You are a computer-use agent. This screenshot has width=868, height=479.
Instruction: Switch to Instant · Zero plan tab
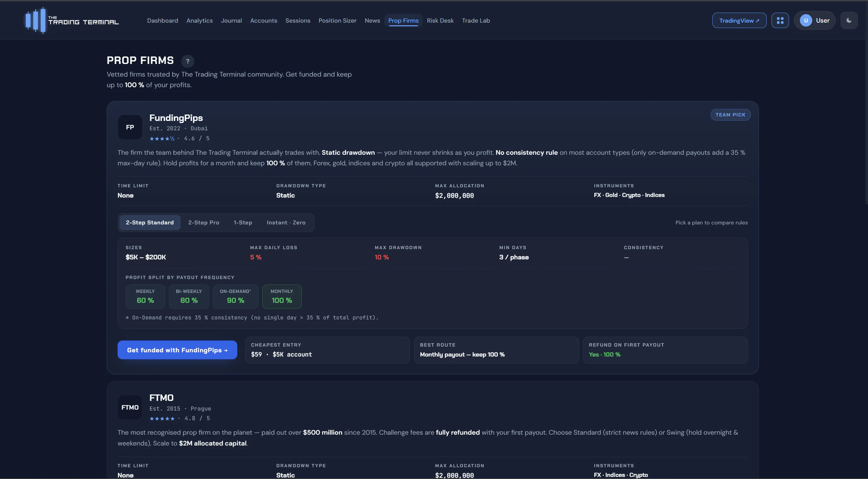(286, 223)
